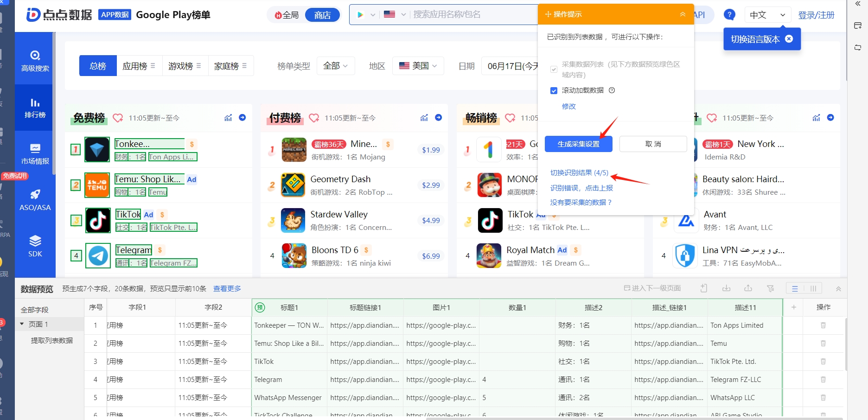Switch to the 全局 toggle option
868x420 pixels.
[287, 15]
